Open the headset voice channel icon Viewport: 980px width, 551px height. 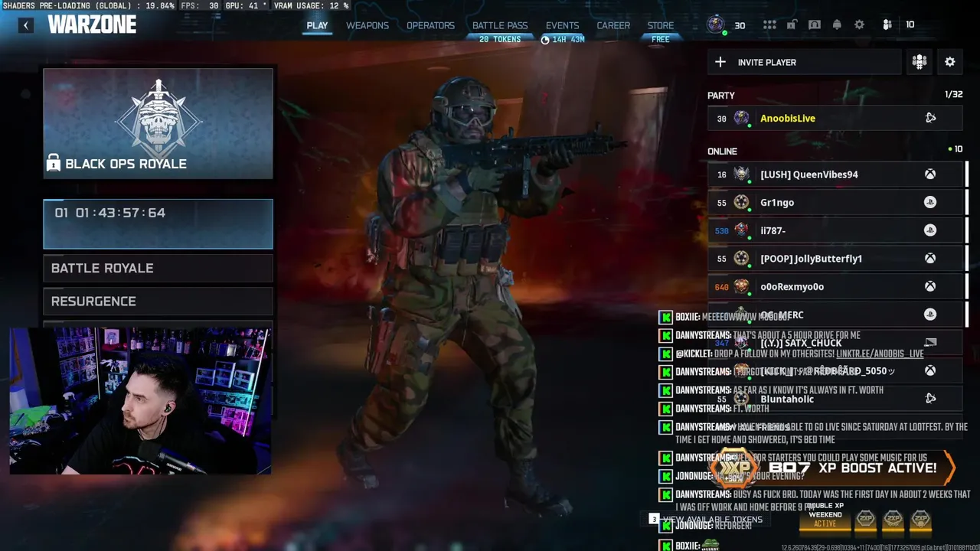coord(815,25)
